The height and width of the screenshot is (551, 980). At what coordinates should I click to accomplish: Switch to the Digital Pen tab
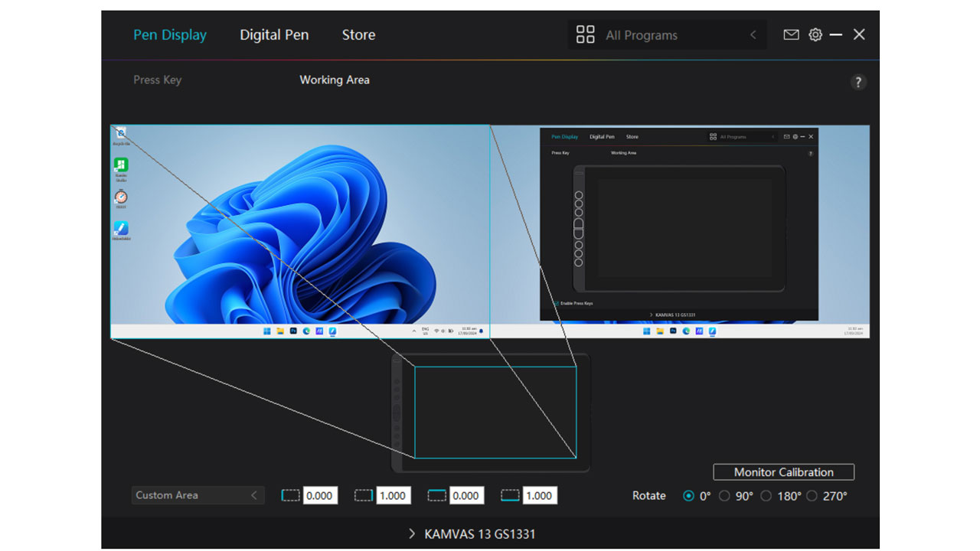(x=274, y=34)
